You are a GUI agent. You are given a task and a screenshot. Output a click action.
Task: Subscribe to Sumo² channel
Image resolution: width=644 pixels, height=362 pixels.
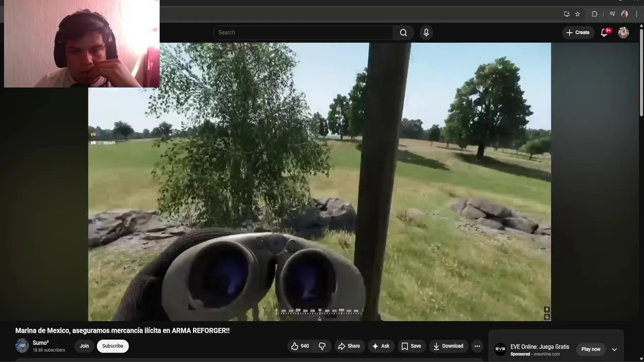point(113,346)
